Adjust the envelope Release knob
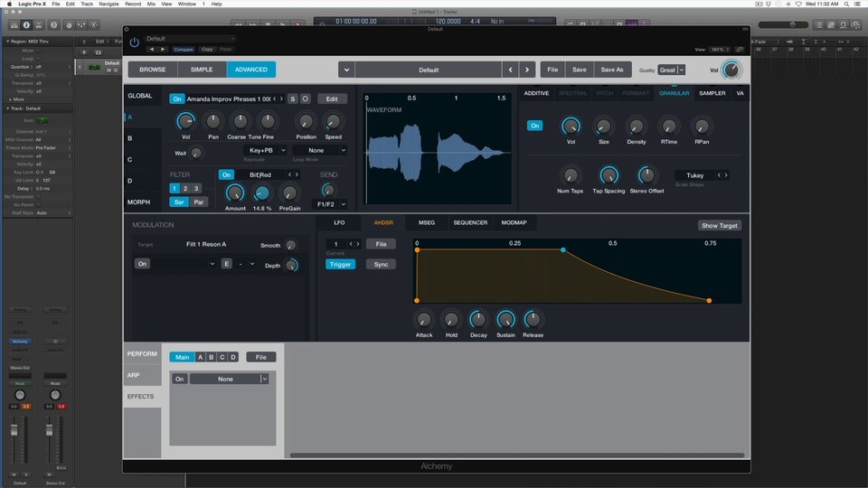The height and width of the screenshot is (488, 868). (x=533, y=320)
